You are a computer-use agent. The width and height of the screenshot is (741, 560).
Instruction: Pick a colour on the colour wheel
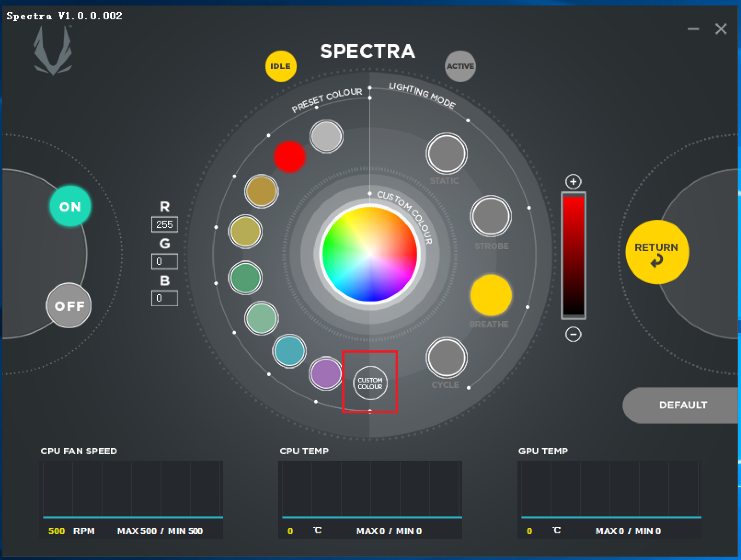coord(370,254)
